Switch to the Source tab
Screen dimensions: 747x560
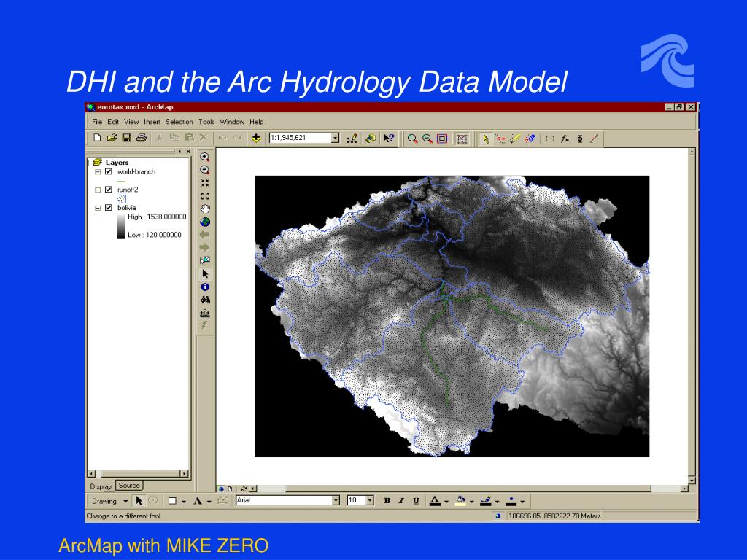[x=129, y=485]
